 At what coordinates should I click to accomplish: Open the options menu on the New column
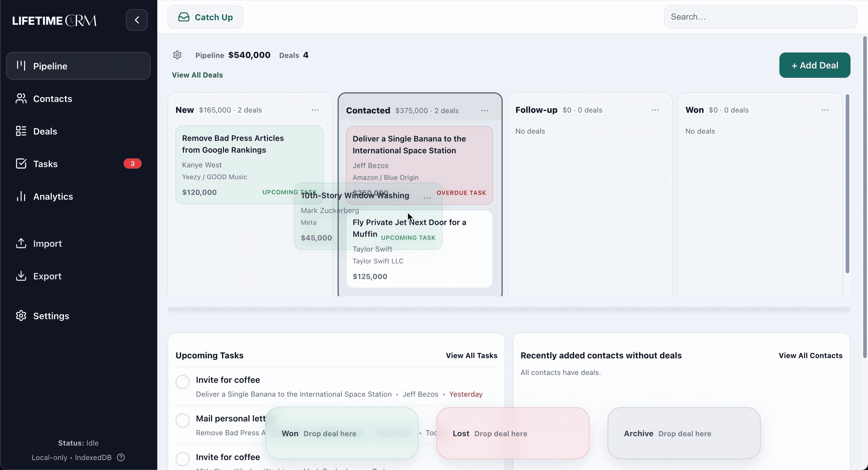click(315, 110)
